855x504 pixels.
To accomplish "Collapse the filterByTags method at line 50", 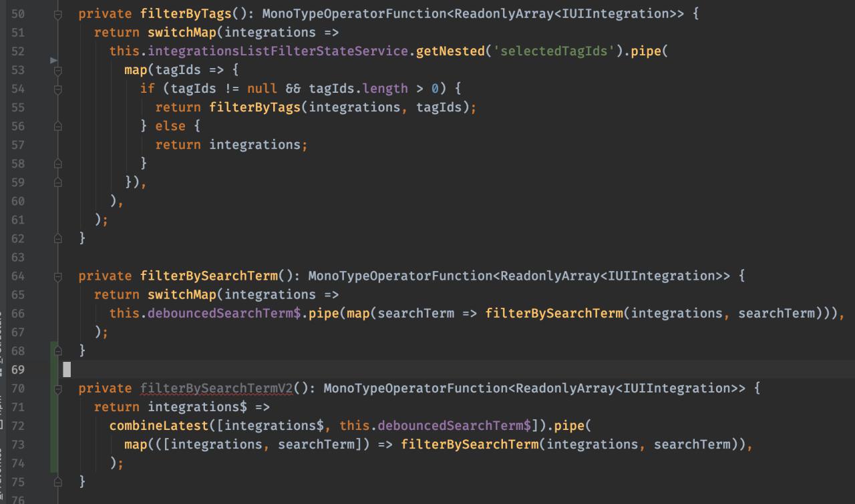I will click(58, 14).
